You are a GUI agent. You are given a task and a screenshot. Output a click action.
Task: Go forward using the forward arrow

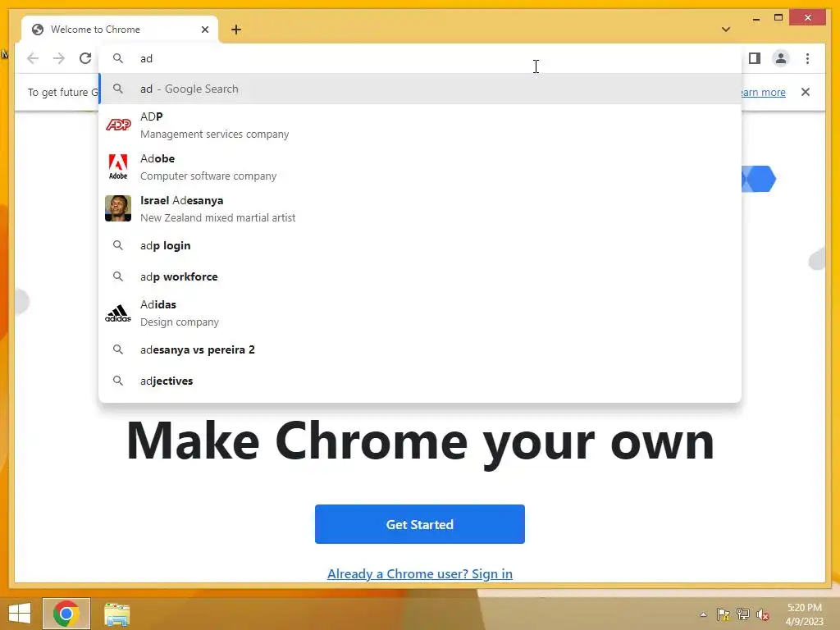click(x=59, y=58)
